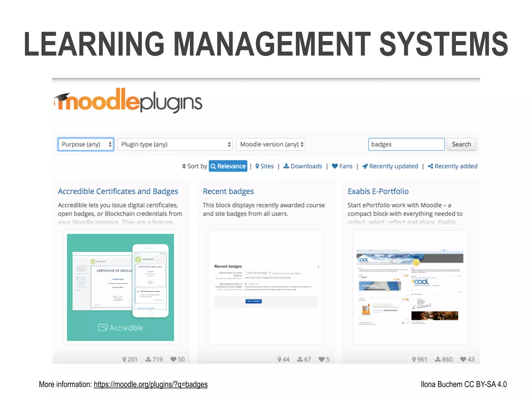This screenshot has height=399, width=532.
Task: Open Accredible Certificates and Badges plugin link
Action: [118, 191]
